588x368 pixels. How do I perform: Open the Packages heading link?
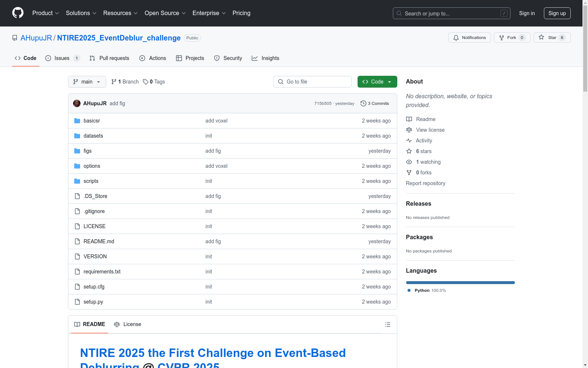tap(419, 237)
